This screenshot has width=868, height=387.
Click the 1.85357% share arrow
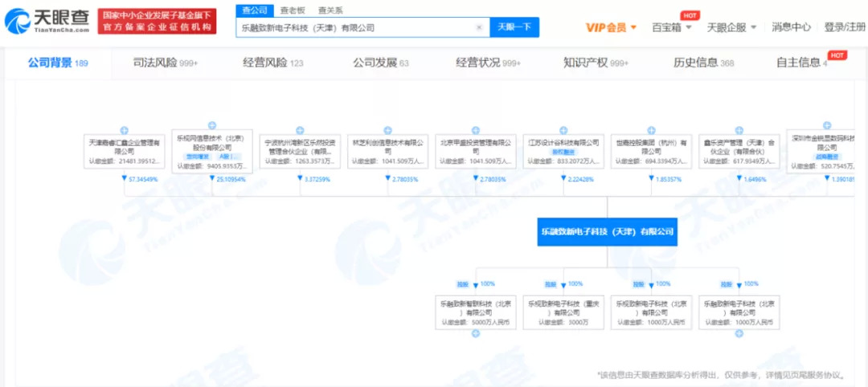(651, 179)
